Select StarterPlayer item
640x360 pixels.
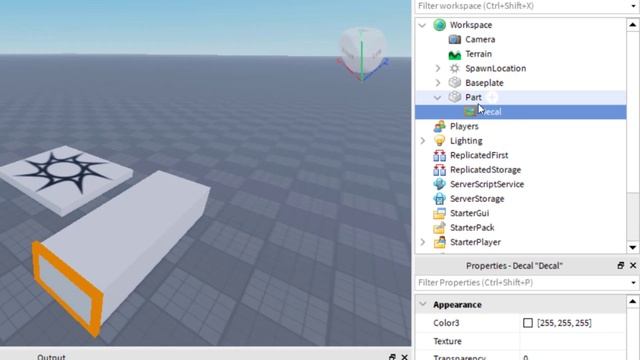[475, 242]
